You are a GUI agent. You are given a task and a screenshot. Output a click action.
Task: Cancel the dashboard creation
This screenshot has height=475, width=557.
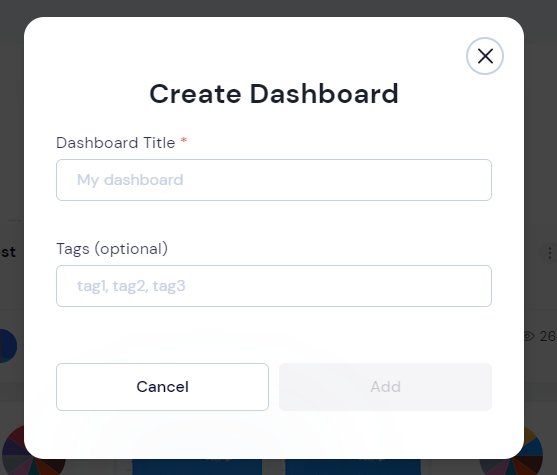(162, 387)
